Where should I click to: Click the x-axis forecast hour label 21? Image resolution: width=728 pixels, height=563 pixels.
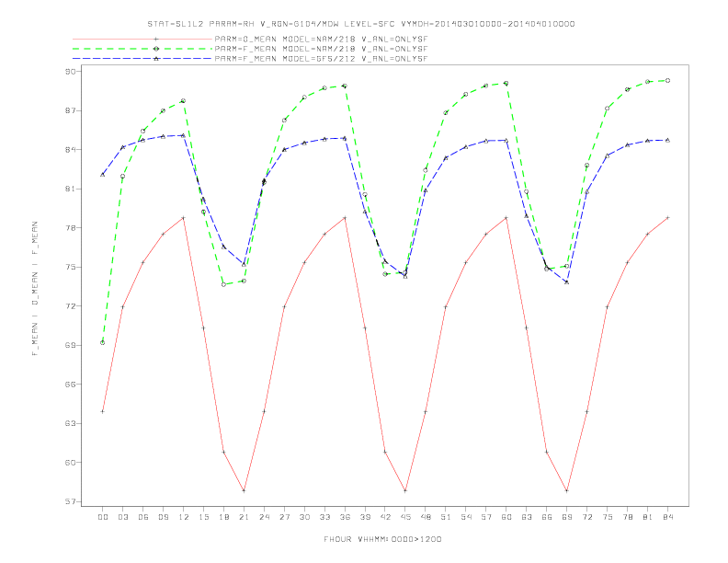245,517
